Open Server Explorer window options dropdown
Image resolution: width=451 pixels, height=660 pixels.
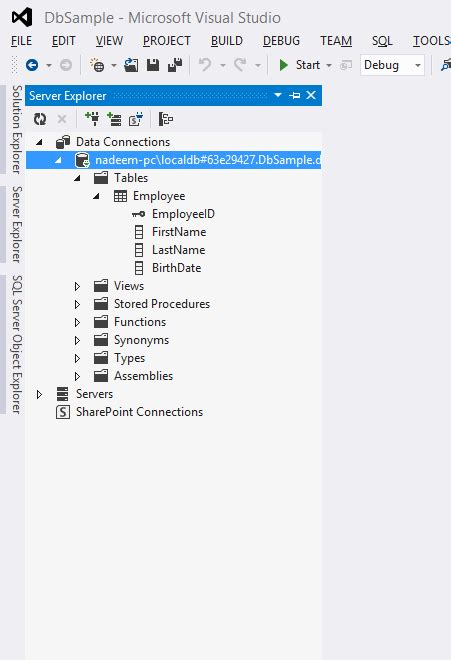(278, 95)
